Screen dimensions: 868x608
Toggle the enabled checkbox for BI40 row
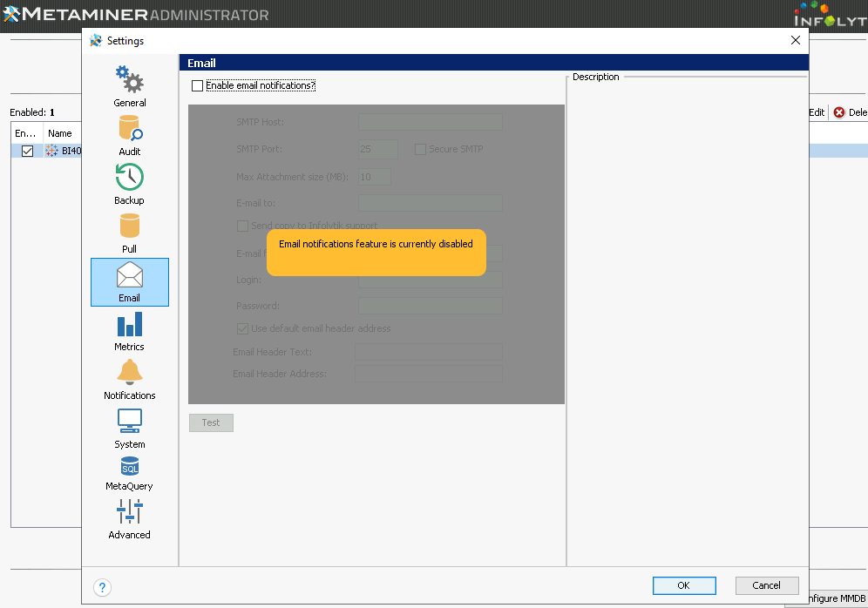(x=27, y=151)
